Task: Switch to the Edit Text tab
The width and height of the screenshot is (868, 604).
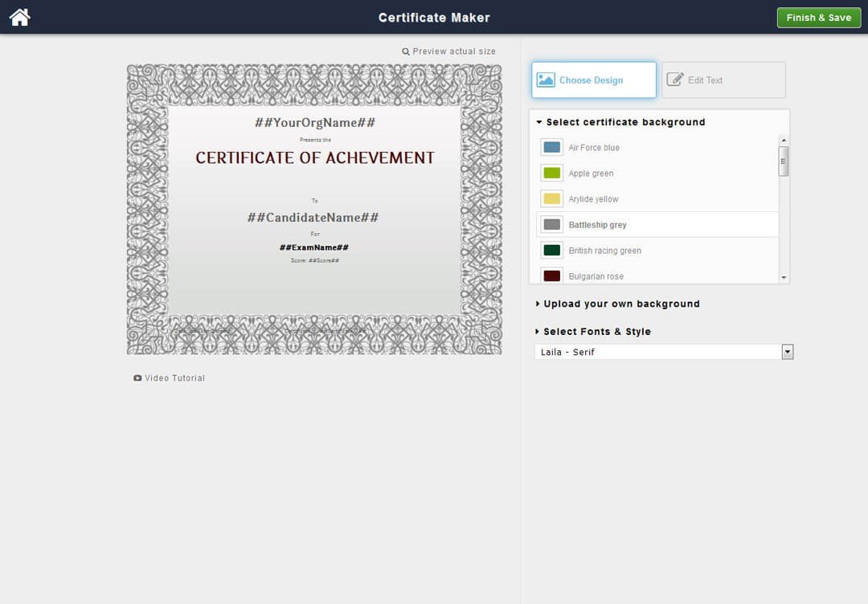Action: coord(723,80)
